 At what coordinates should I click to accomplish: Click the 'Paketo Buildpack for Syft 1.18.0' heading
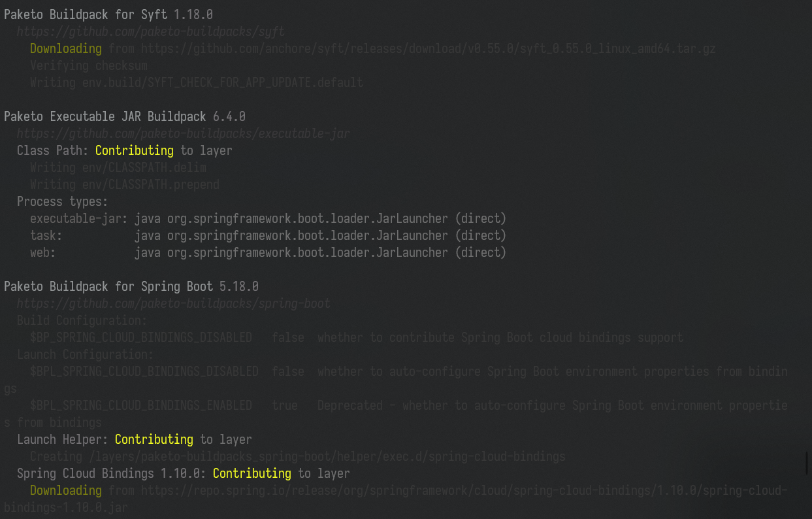(108, 14)
